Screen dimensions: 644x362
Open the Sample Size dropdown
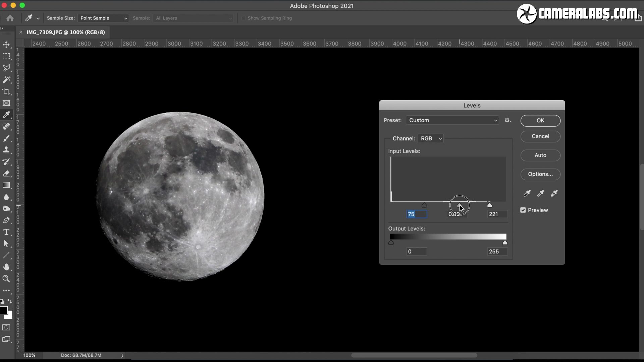(x=103, y=18)
